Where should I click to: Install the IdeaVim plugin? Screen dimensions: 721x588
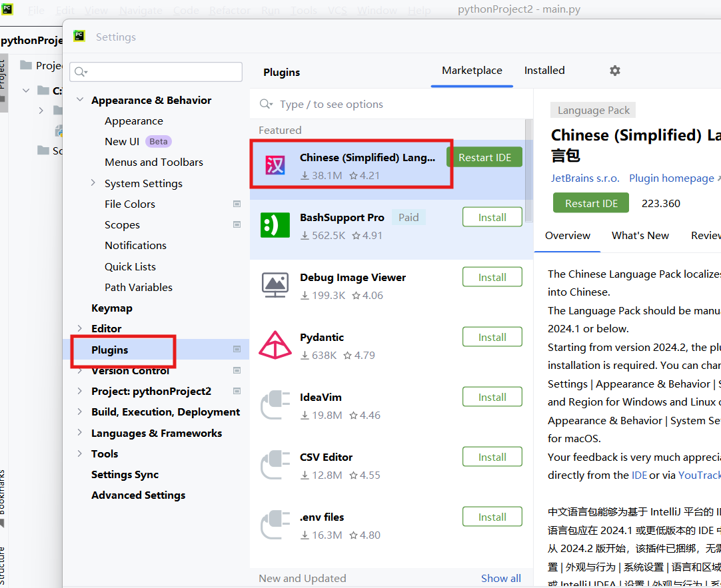[x=492, y=397]
